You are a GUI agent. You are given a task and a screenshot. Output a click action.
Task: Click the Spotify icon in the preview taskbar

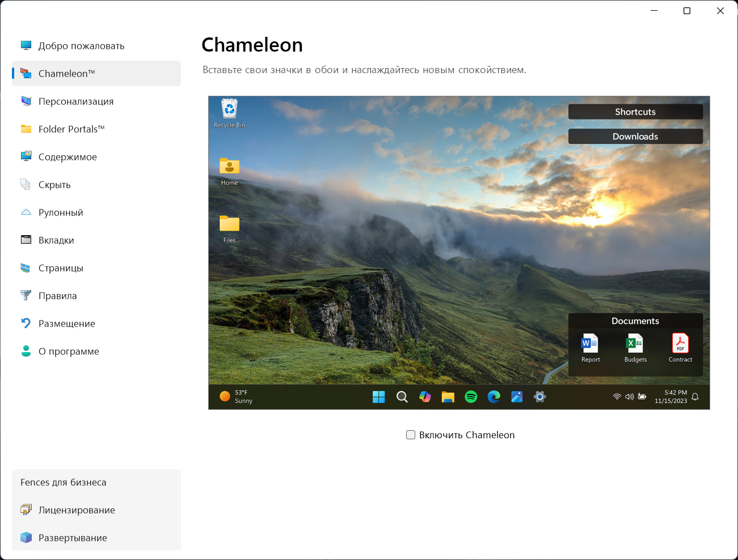[x=471, y=397]
